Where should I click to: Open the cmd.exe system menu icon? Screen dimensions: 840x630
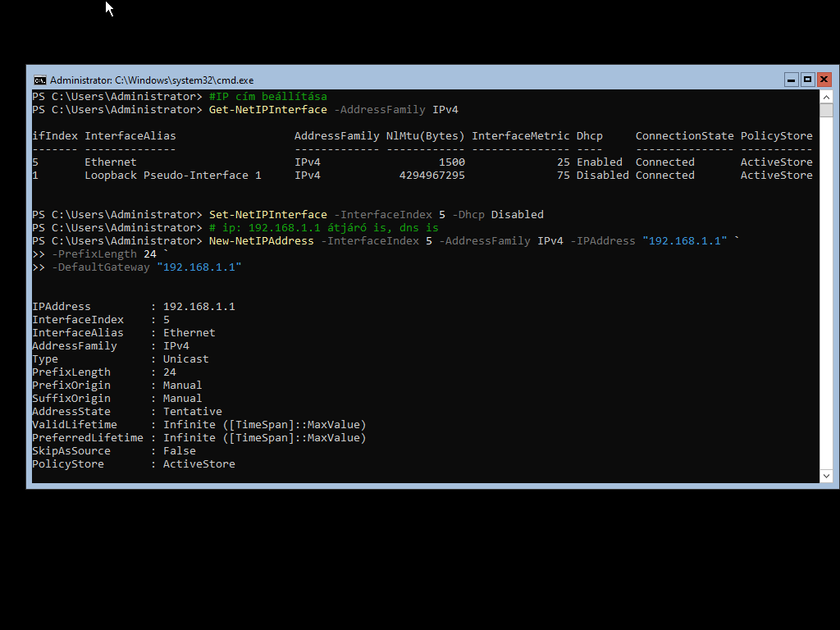tap(39, 80)
